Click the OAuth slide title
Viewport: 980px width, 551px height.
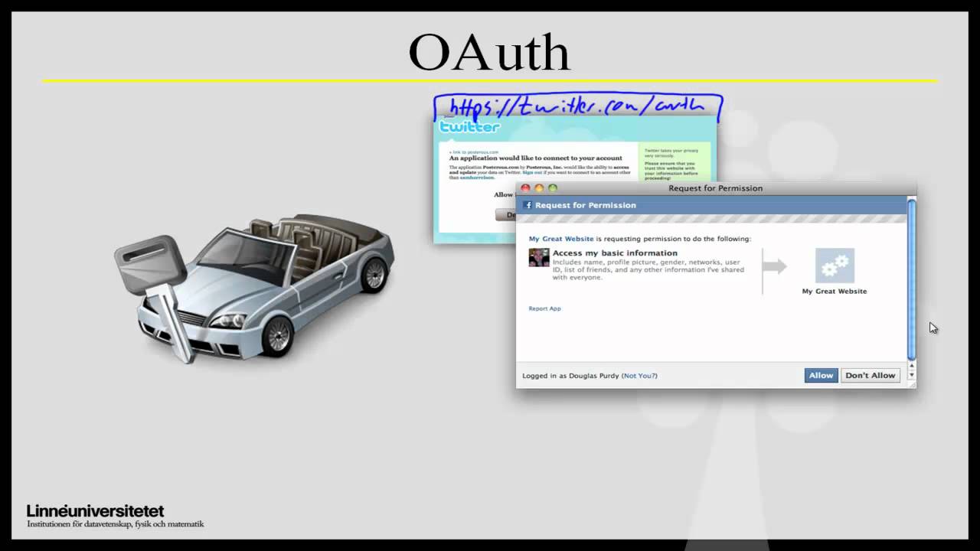[x=490, y=52]
